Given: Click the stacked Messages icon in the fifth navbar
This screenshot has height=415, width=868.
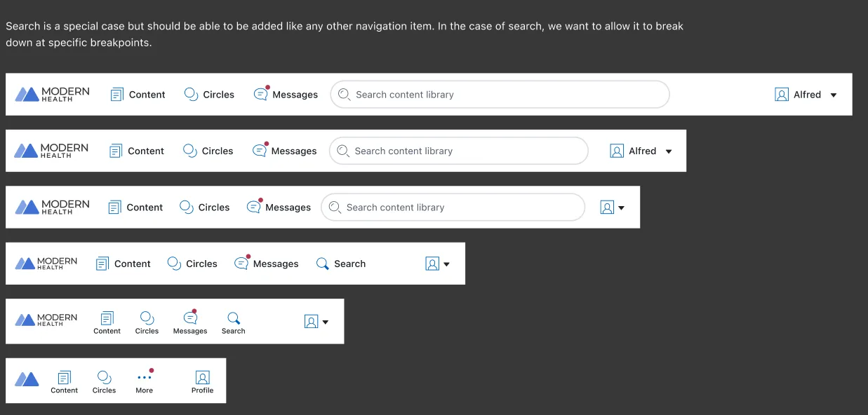Looking at the screenshot, I should [x=190, y=322].
